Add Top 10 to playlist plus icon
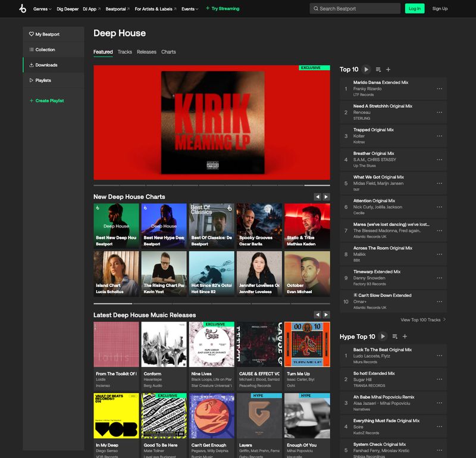The image size is (476, 458). 388,70
